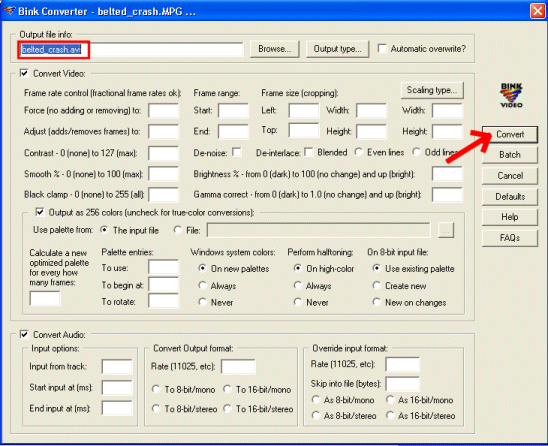Select To 8-bit/mono output format
The width and height of the screenshot is (548, 446).
click(156, 389)
